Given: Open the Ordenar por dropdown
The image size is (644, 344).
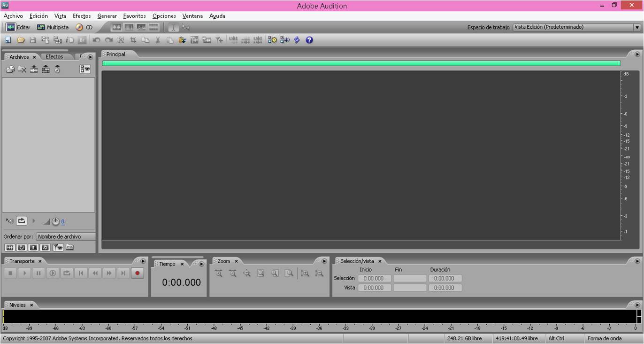Looking at the screenshot, I should (66, 237).
